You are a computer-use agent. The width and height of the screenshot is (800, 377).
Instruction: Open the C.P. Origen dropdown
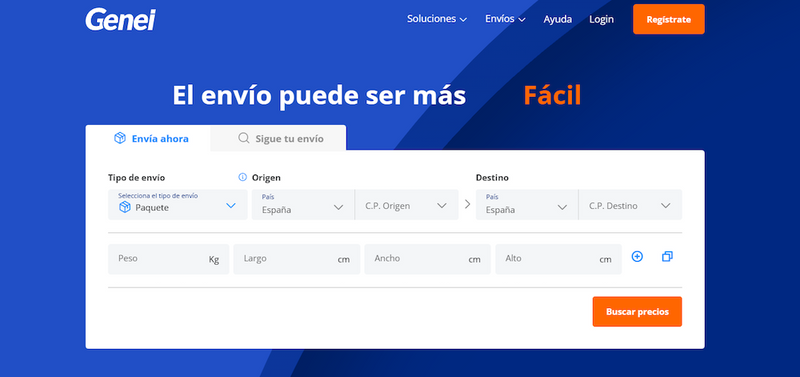click(407, 205)
